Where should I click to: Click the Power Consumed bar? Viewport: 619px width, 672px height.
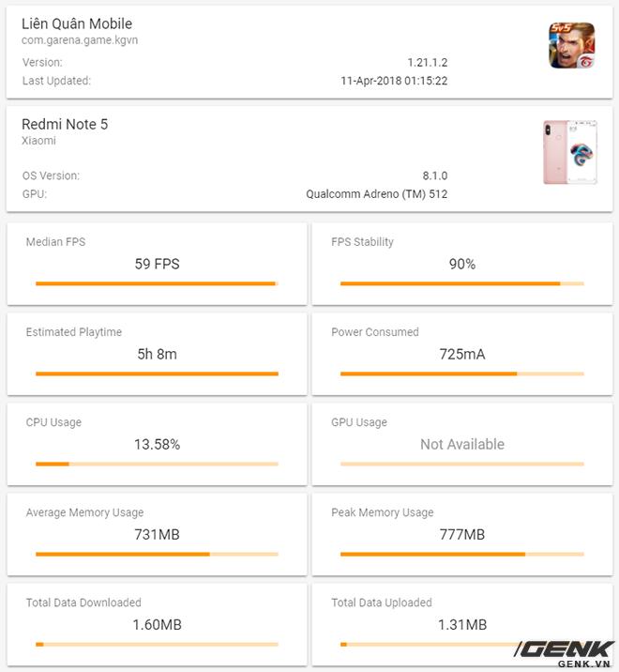click(x=462, y=374)
